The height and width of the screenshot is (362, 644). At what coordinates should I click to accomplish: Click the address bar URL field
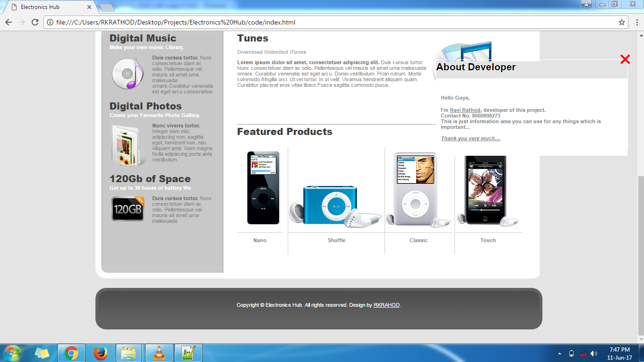coord(335,22)
